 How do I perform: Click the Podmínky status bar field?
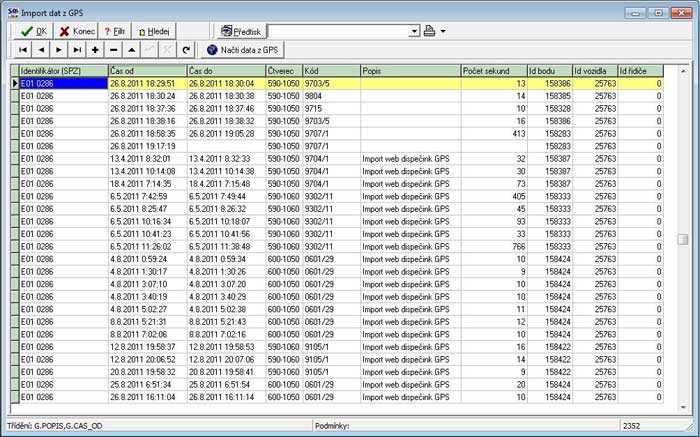466,426
